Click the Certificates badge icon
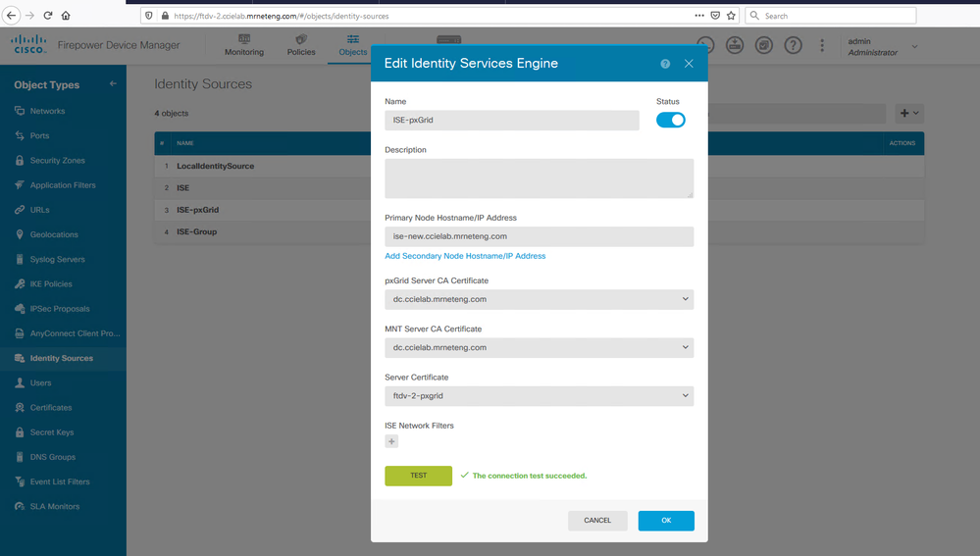 [x=20, y=407]
